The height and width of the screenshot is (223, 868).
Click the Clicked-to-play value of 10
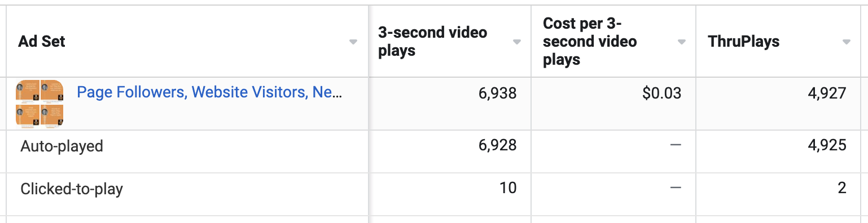click(508, 188)
